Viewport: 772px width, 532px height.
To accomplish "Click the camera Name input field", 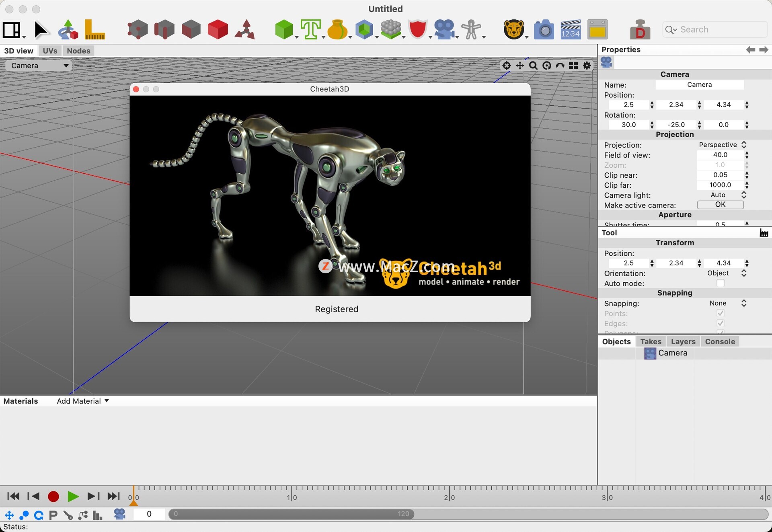I will coord(700,85).
